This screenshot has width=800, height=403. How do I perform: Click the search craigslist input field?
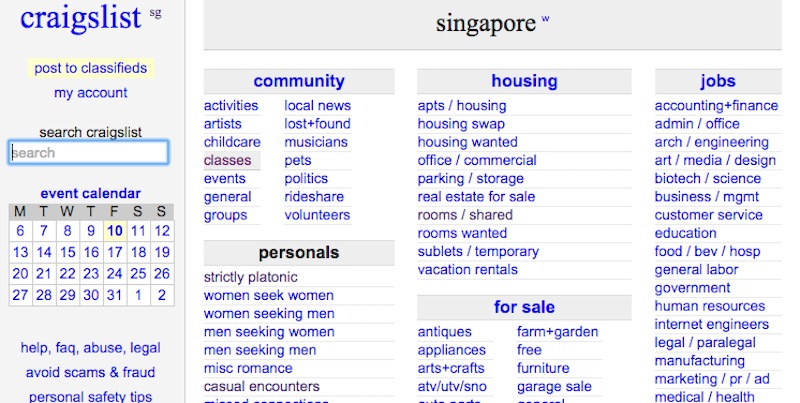89,153
